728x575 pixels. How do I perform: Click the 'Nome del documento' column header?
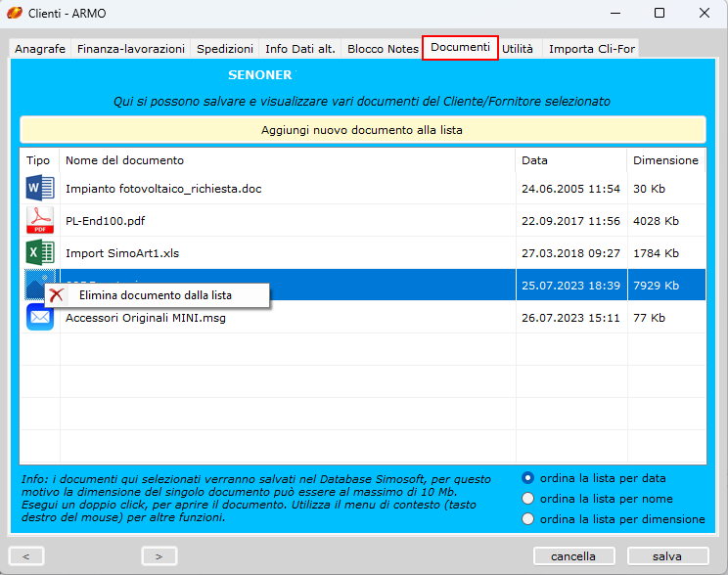124,160
